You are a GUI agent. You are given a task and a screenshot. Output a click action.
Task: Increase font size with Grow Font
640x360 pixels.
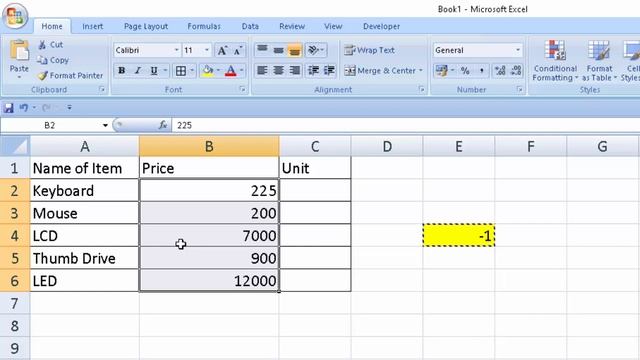222,51
